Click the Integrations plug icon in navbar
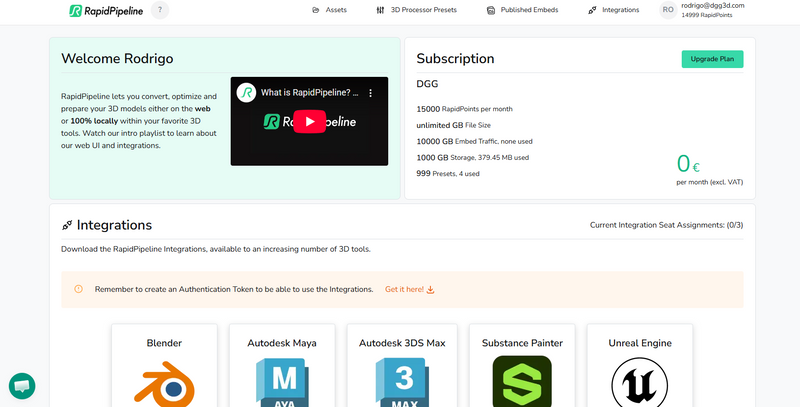Screen dimensions: 800x407 click(x=592, y=10)
